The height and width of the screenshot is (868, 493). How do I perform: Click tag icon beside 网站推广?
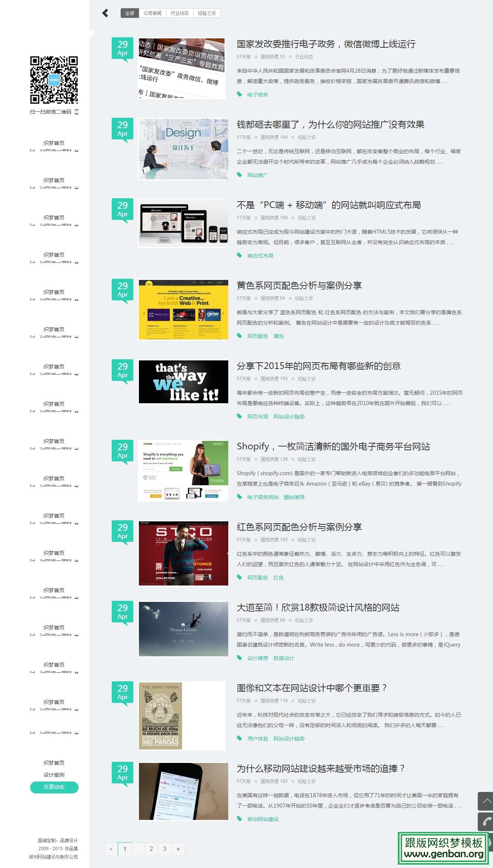tap(239, 175)
